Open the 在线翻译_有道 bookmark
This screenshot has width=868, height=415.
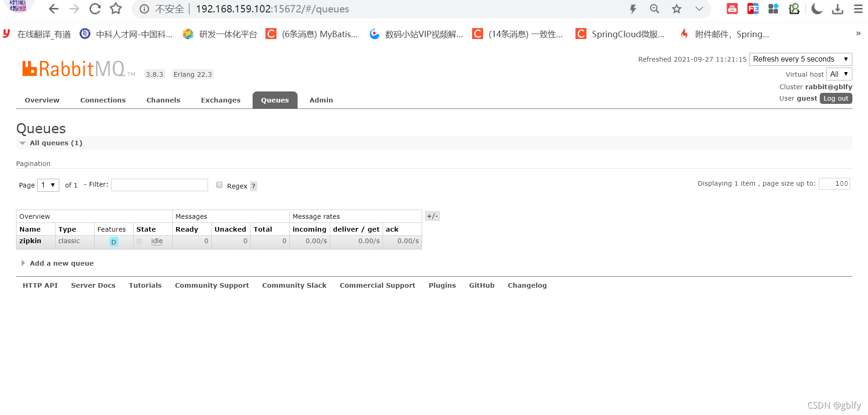(37, 34)
